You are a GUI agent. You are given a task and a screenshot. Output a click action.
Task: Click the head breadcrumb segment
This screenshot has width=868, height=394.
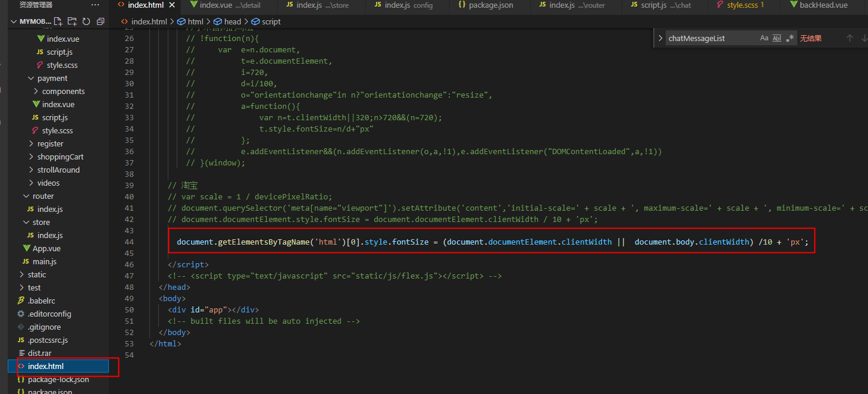pyautogui.click(x=228, y=21)
